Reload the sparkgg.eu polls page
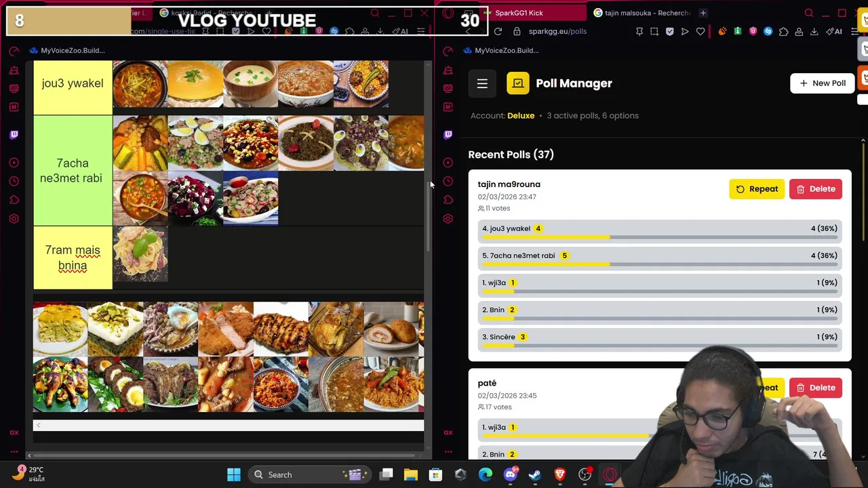 pos(498,31)
